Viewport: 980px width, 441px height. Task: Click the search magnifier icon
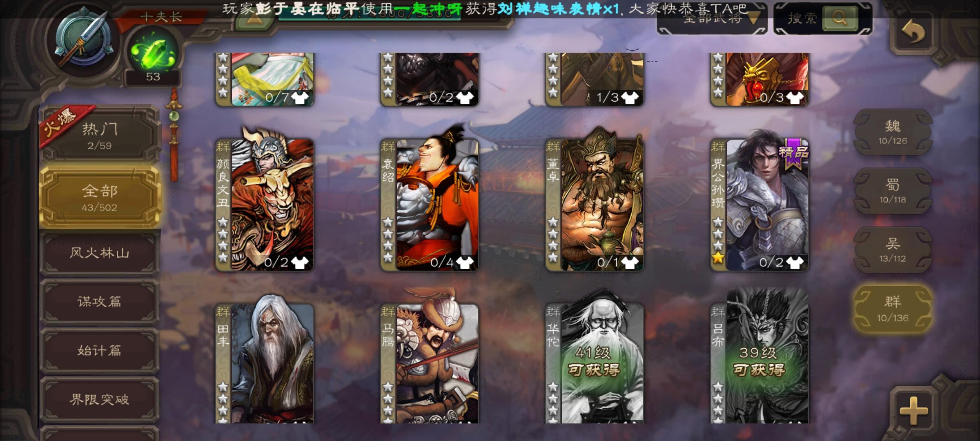click(x=839, y=18)
